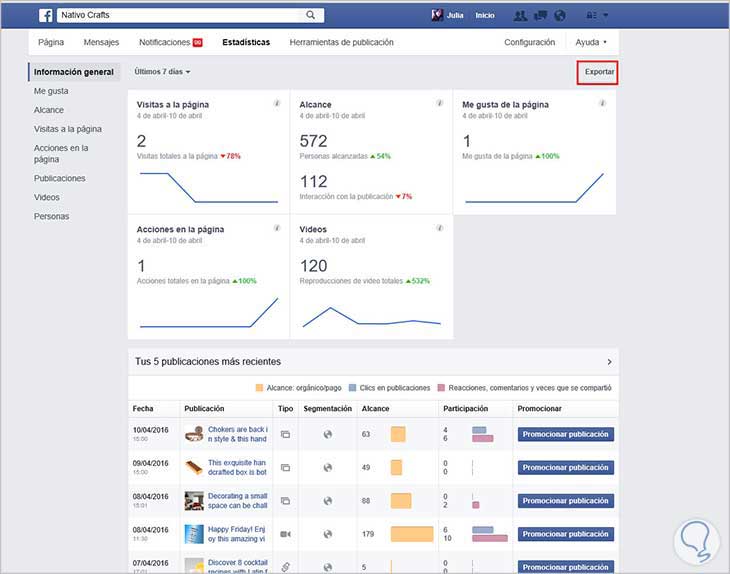
Task: Click thumbnail of Chokers post
Action: (x=194, y=434)
